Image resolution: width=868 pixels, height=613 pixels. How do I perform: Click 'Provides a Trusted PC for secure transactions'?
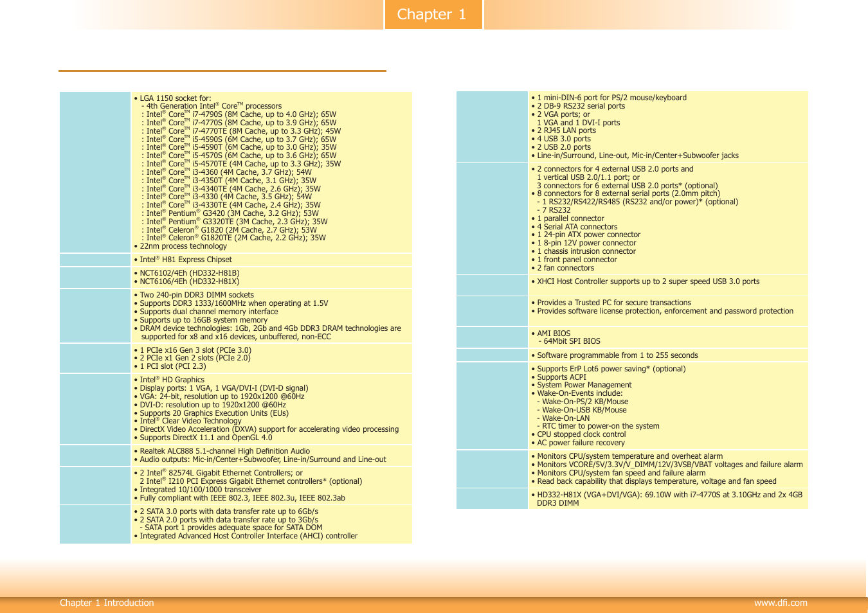[x=611, y=303]
